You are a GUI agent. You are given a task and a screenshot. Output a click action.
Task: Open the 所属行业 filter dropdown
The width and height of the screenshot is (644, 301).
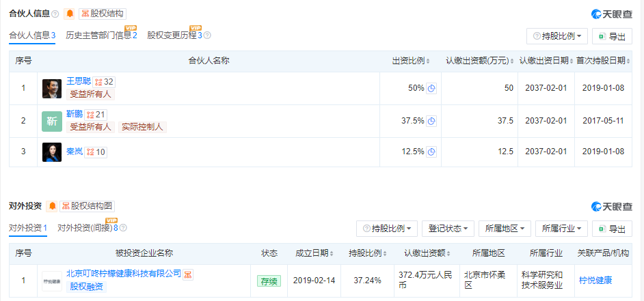(561, 229)
